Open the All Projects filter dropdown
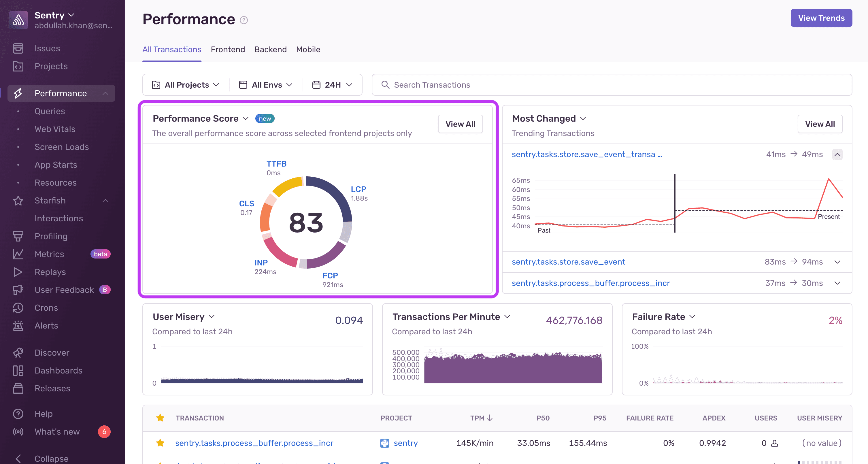868x464 pixels. click(186, 84)
